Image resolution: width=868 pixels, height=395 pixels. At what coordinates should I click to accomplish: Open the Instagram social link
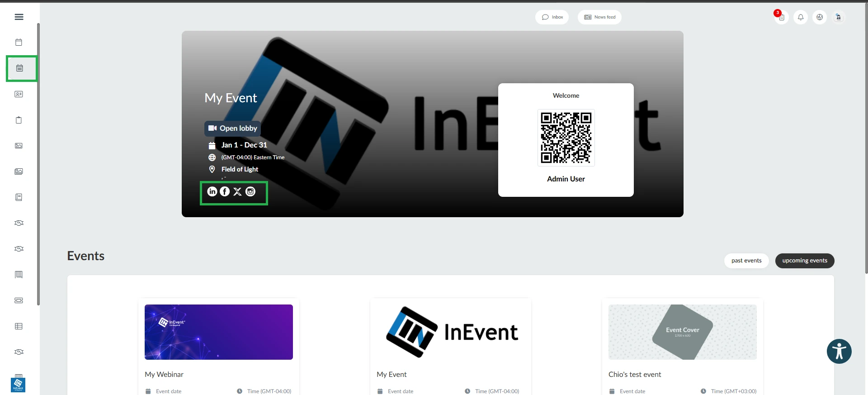coord(250,191)
